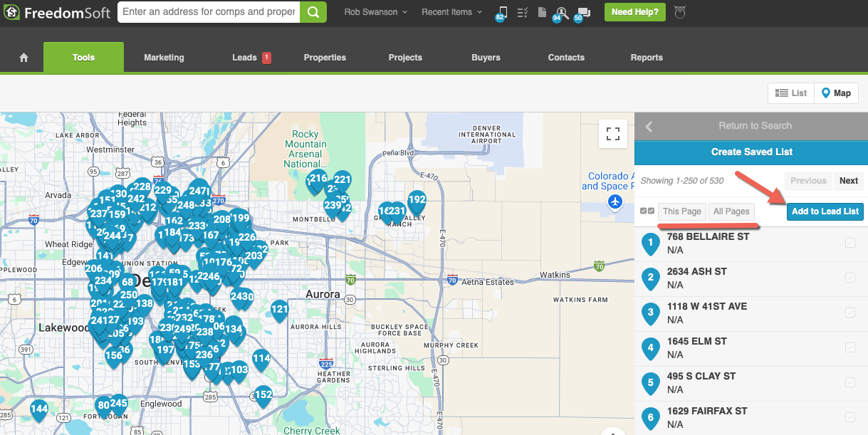The image size is (868, 435).
Task: Click map pin number 192
Action: tap(417, 201)
